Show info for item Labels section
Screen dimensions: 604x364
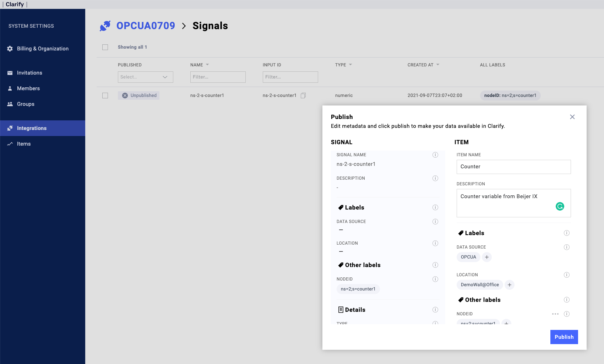[567, 233]
